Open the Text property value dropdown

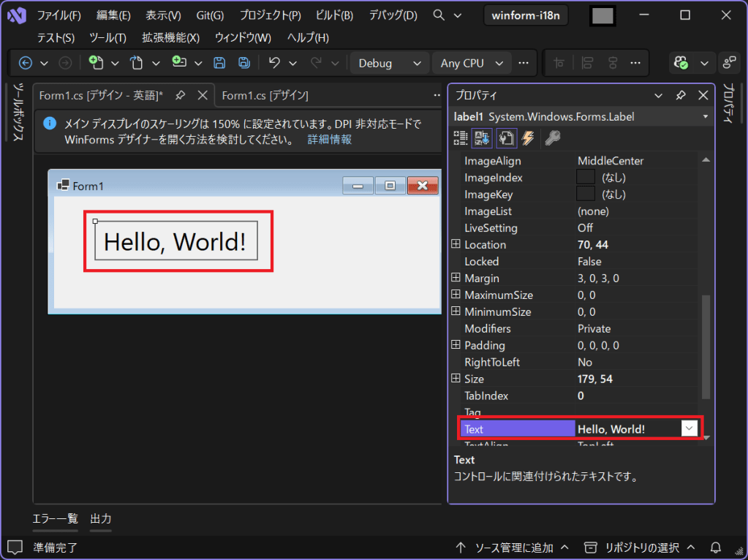pyautogui.click(x=690, y=429)
